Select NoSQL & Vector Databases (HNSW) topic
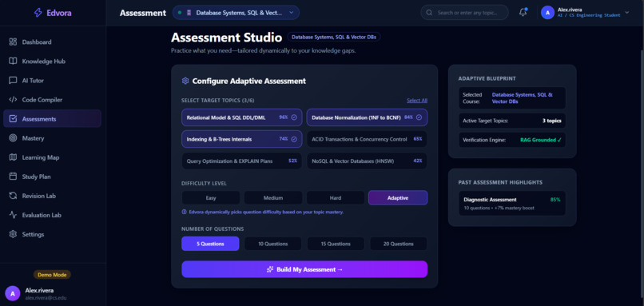Image resolution: width=644 pixels, height=306 pixels. (x=367, y=161)
